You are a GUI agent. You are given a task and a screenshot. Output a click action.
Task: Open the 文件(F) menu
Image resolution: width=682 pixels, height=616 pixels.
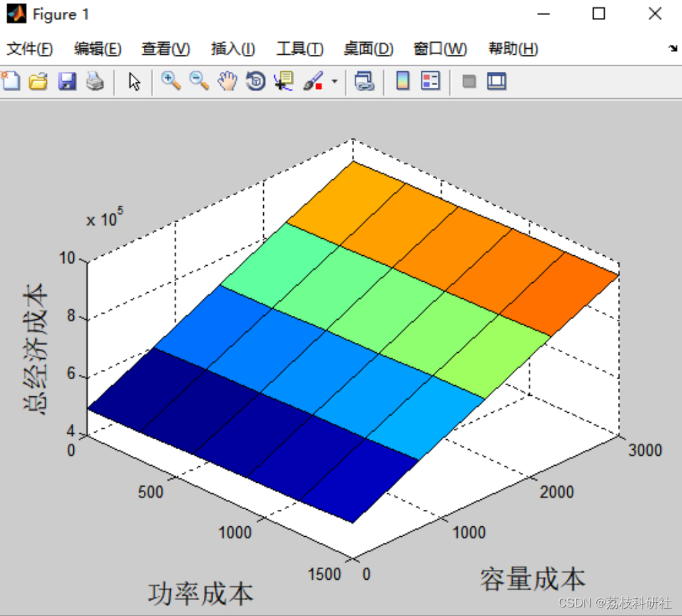click(x=30, y=49)
